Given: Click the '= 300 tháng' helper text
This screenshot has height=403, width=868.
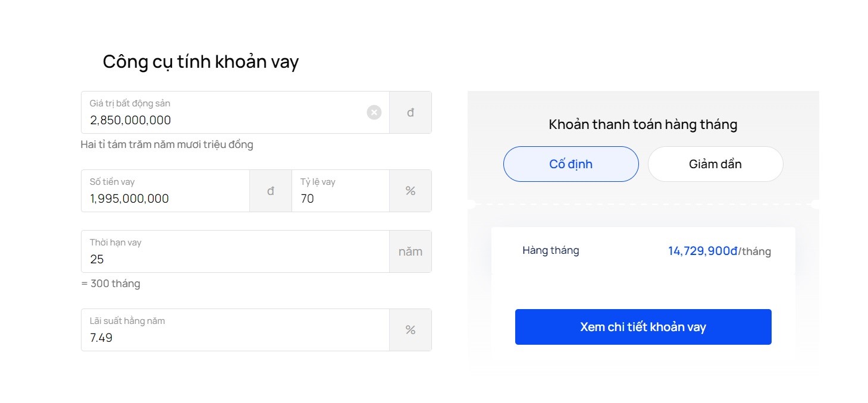Looking at the screenshot, I should click(111, 284).
